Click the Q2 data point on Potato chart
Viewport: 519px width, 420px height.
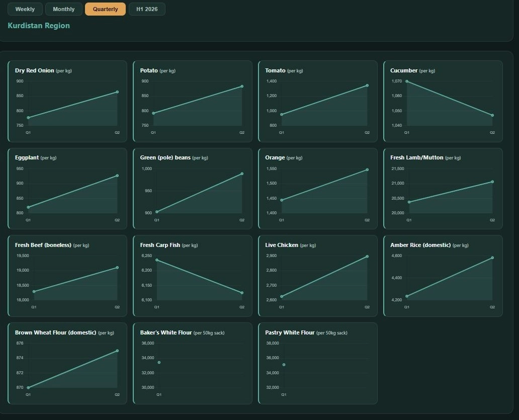tap(242, 87)
